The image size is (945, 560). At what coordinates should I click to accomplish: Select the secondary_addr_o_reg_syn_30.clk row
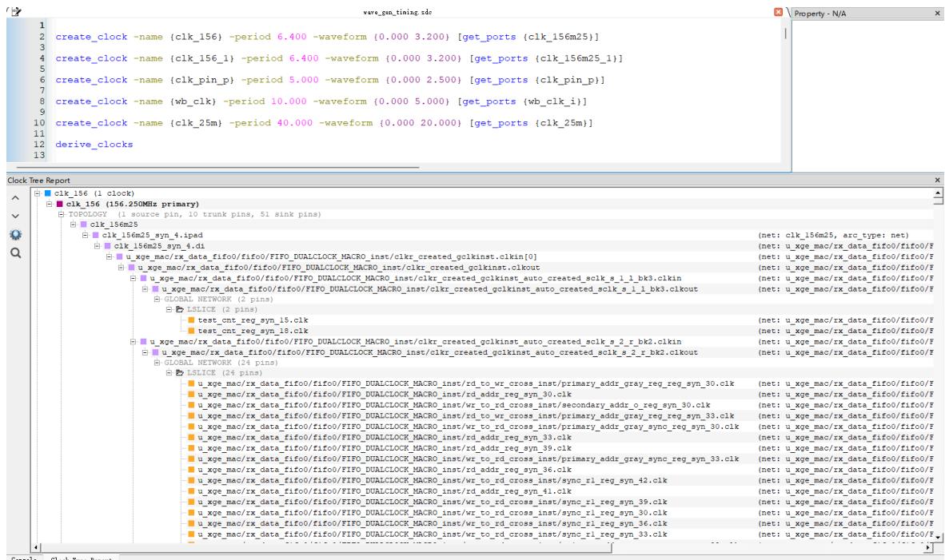coord(454,405)
